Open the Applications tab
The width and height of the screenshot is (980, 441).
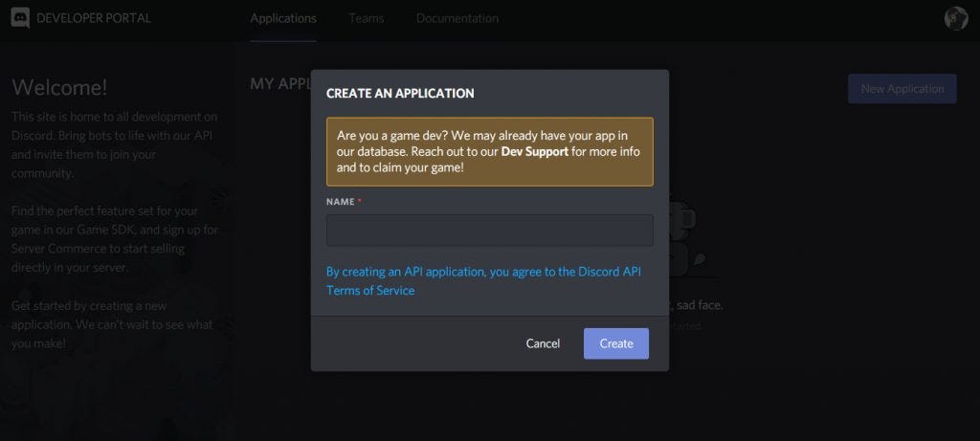[x=283, y=18]
